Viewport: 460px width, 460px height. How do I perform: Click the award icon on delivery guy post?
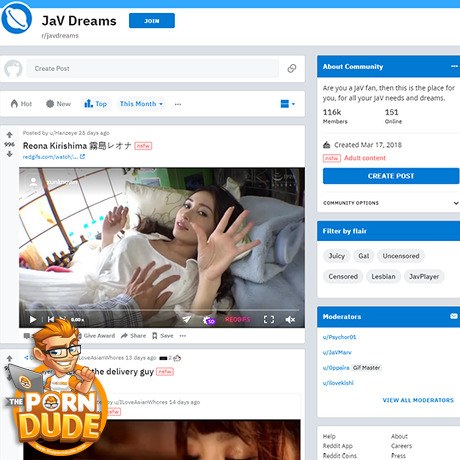click(177, 358)
